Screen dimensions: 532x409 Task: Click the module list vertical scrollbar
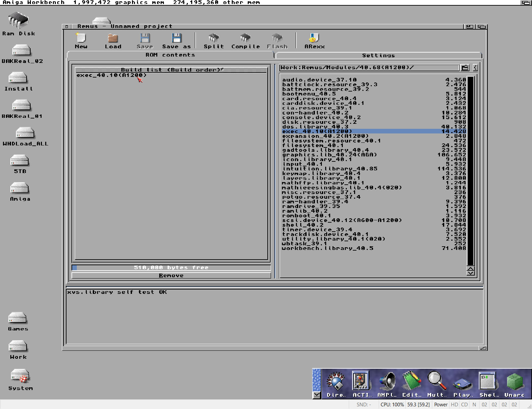[470, 171]
